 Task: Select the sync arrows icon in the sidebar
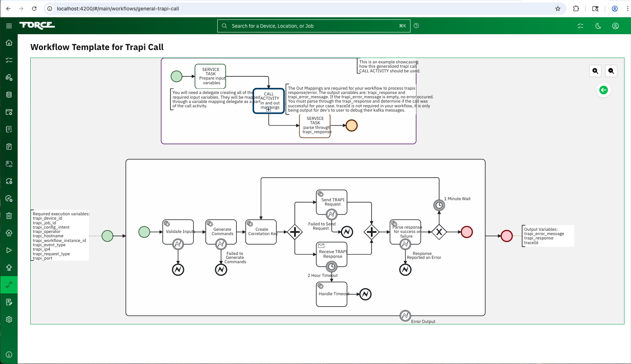pos(9,181)
